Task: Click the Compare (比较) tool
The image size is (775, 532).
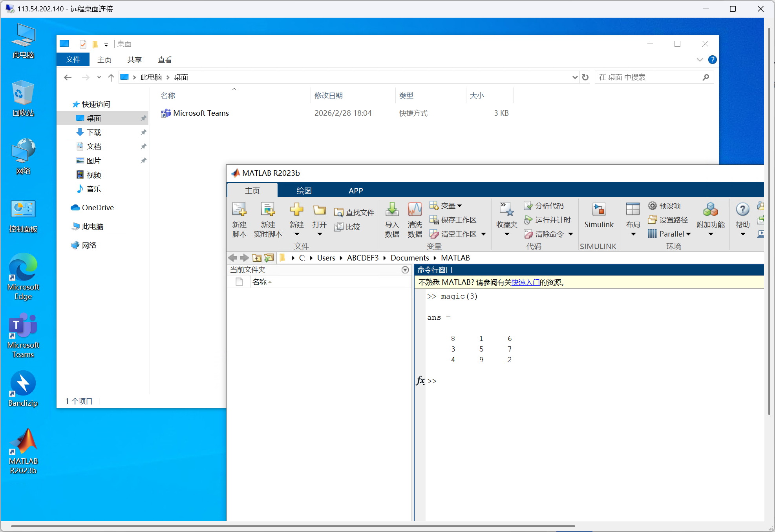Action: coord(347,226)
